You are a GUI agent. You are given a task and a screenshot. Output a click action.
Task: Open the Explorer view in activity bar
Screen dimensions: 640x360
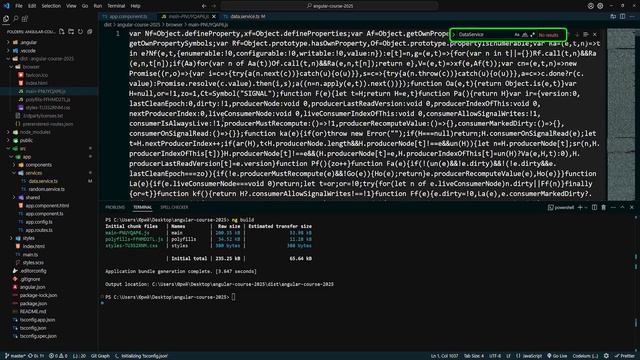[x=6, y=19]
